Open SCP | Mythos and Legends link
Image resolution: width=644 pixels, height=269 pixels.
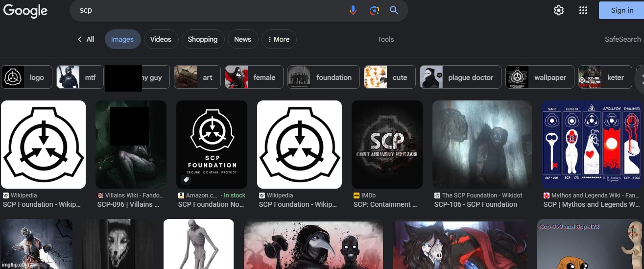(592, 204)
